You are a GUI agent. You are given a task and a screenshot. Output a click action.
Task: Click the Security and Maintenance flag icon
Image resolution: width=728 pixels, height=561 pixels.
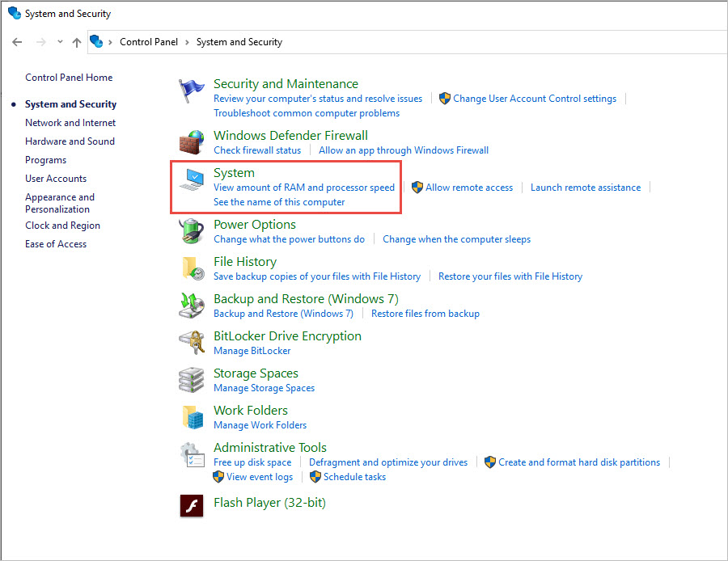191,91
